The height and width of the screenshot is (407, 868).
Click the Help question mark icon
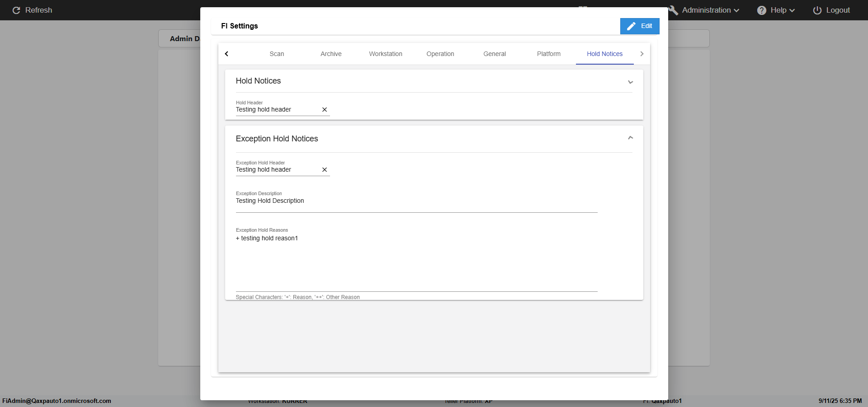point(761,10)
